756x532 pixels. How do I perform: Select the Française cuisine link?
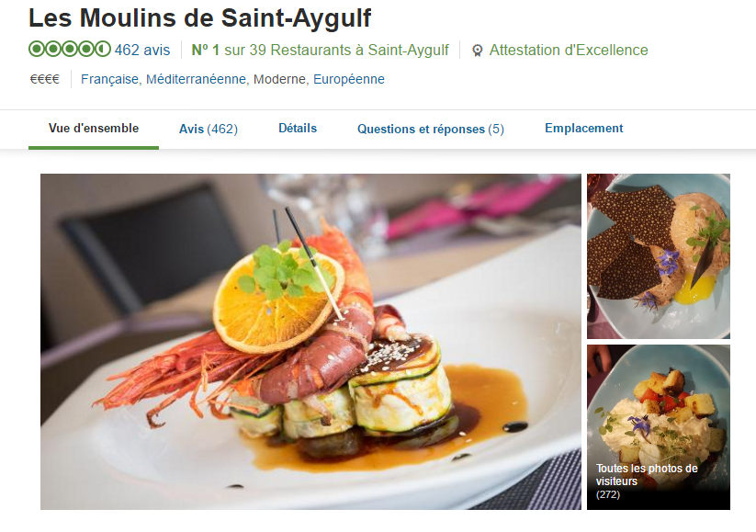[109, 79]
